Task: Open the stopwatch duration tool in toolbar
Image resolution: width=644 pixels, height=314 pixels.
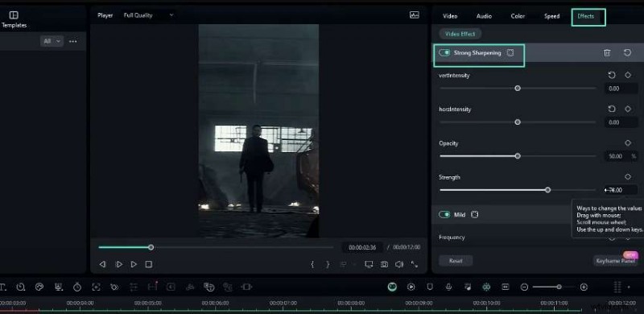Action: (x=77, y=287)
